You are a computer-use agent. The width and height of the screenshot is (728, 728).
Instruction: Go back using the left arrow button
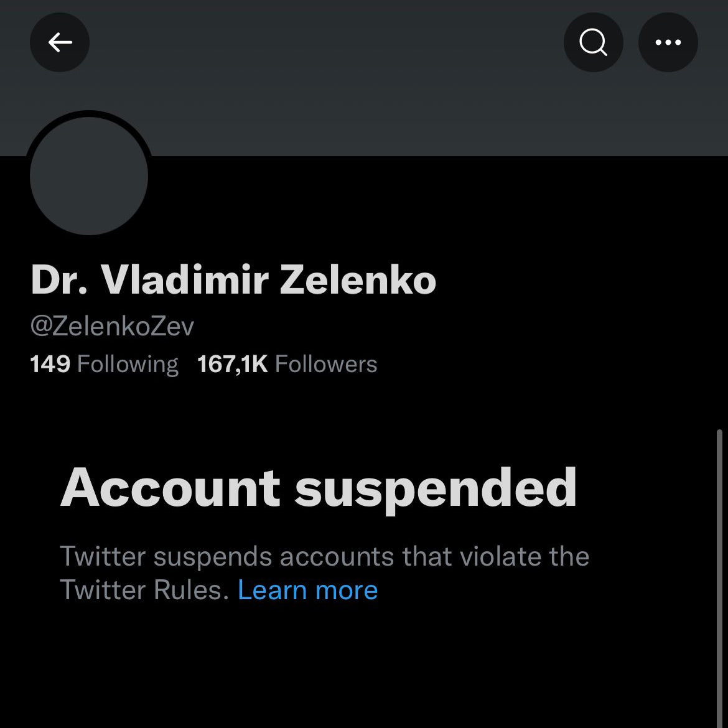pyautogui.click(x=60, y=42)
